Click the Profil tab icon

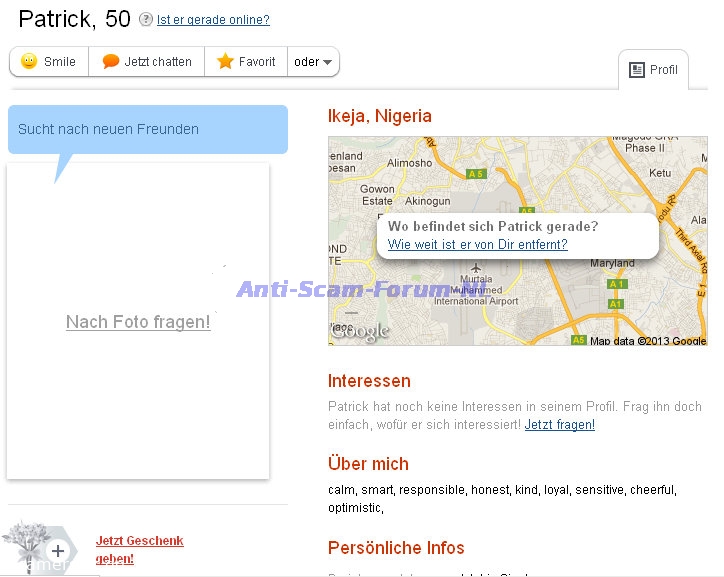pyautogui.click(x=637, y=70)
